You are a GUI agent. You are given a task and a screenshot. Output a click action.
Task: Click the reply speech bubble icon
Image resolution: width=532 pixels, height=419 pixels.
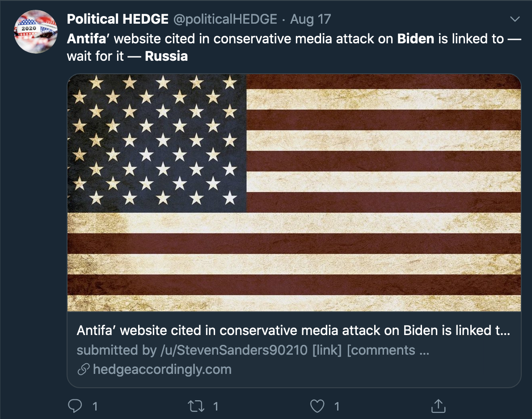(x=75, y=406)
